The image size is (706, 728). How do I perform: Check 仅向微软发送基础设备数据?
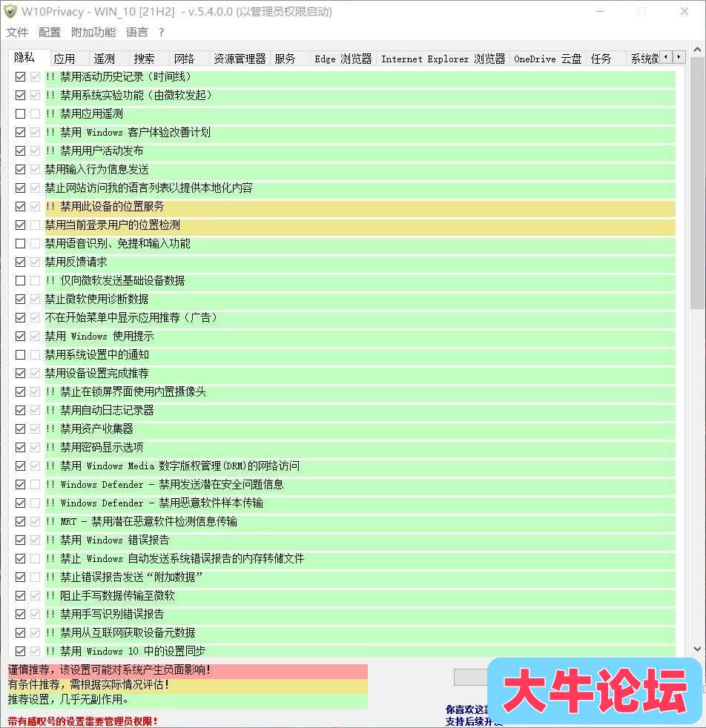[x=21, y=281]
